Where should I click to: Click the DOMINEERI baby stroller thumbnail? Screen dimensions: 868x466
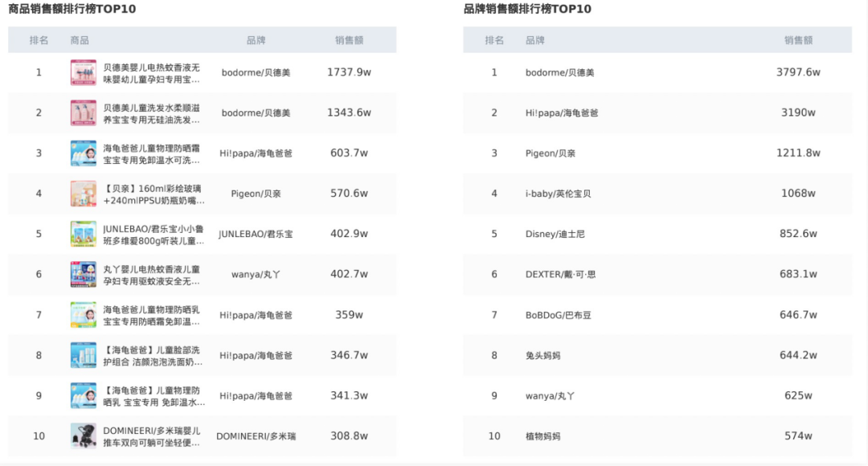[83, 435]
